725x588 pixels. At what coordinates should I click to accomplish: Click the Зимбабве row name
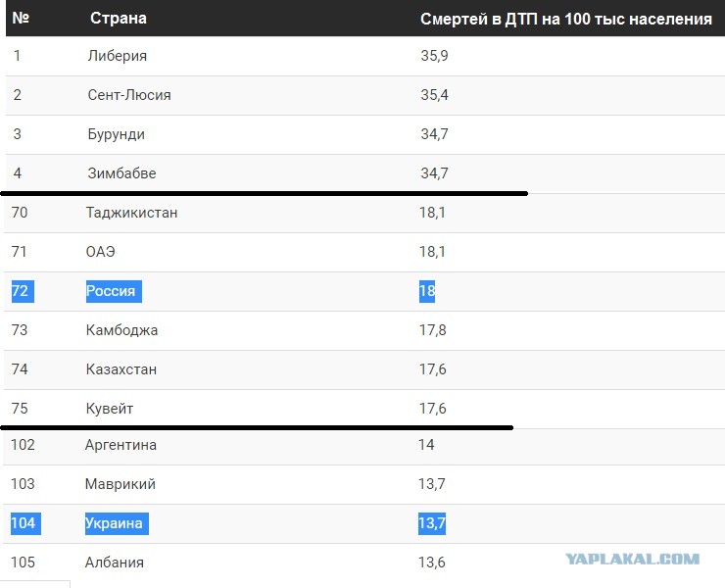[x=122, y=173]
